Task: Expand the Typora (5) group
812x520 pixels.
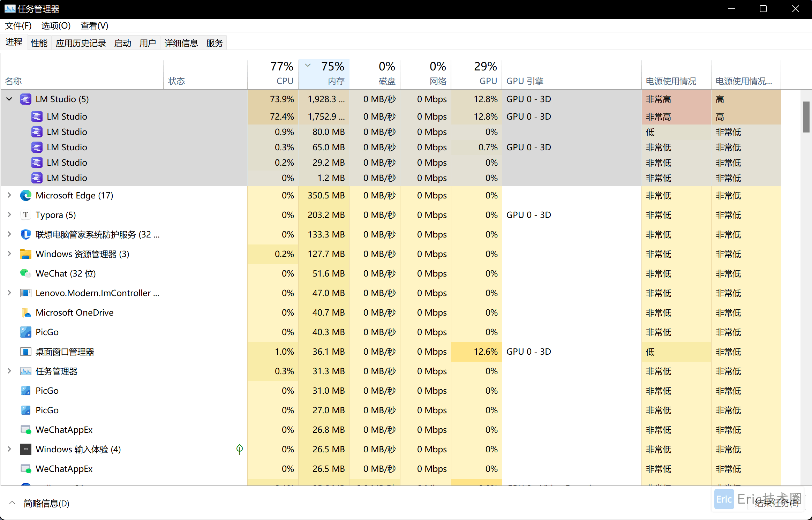Action: (x=9, y=215)
